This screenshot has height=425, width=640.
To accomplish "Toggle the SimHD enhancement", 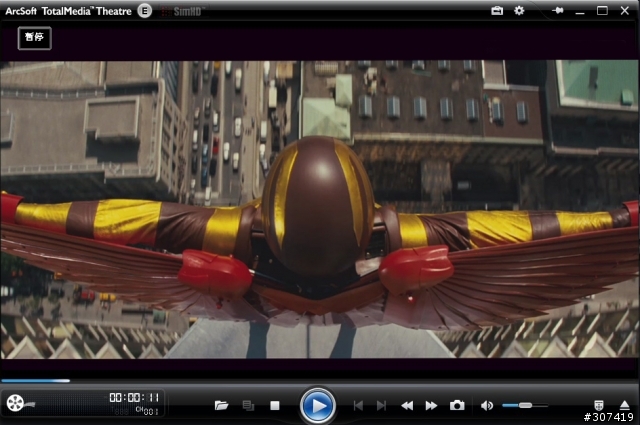I will click(182, 11).
